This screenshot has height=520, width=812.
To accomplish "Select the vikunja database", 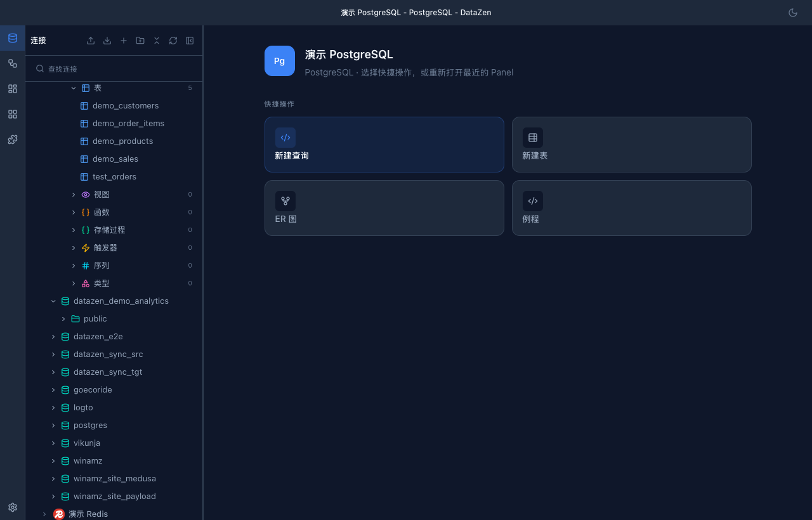I will [x=114, y=443].
